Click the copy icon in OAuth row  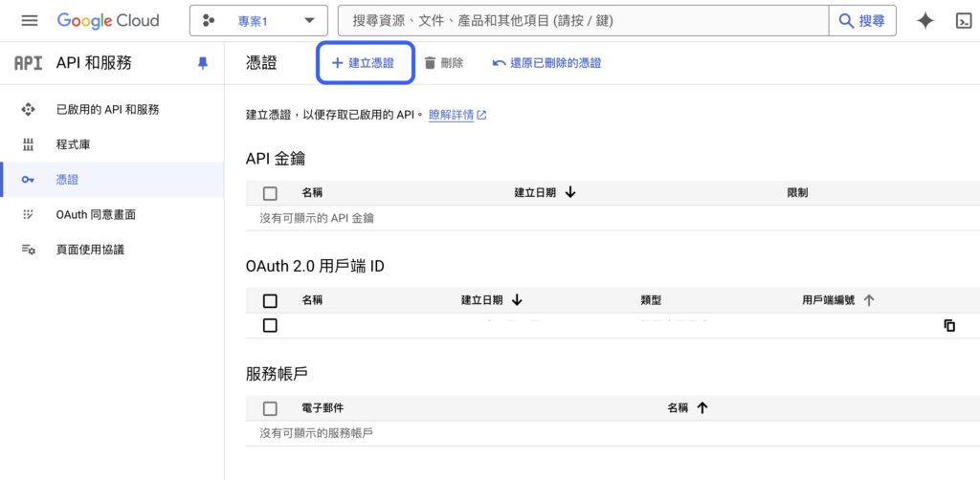[x=949, y=325]
